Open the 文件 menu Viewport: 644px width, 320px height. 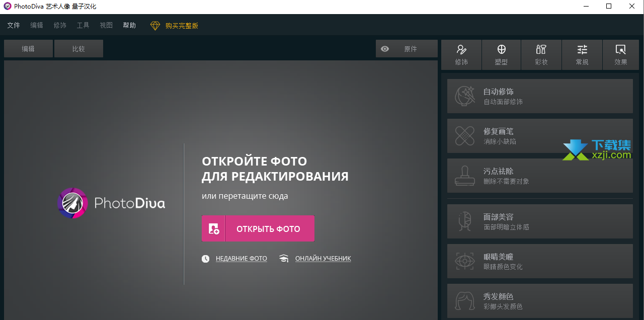tap(14, 25)
